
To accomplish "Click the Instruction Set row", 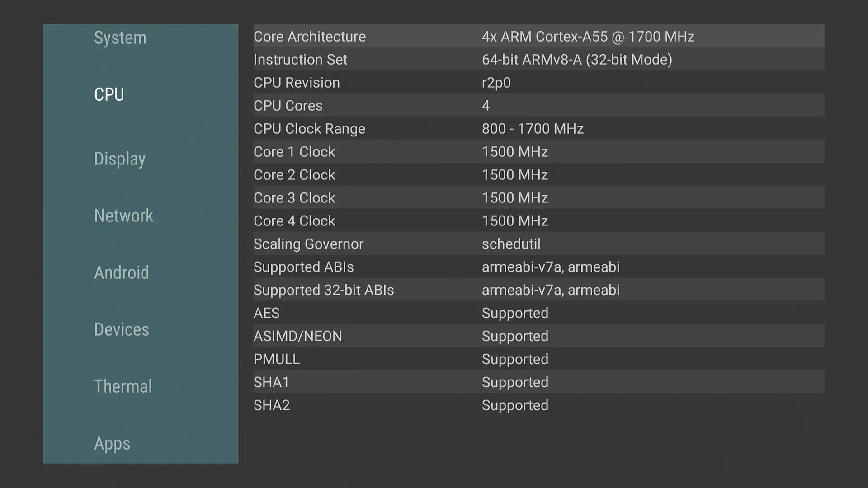I will point(538,59).
